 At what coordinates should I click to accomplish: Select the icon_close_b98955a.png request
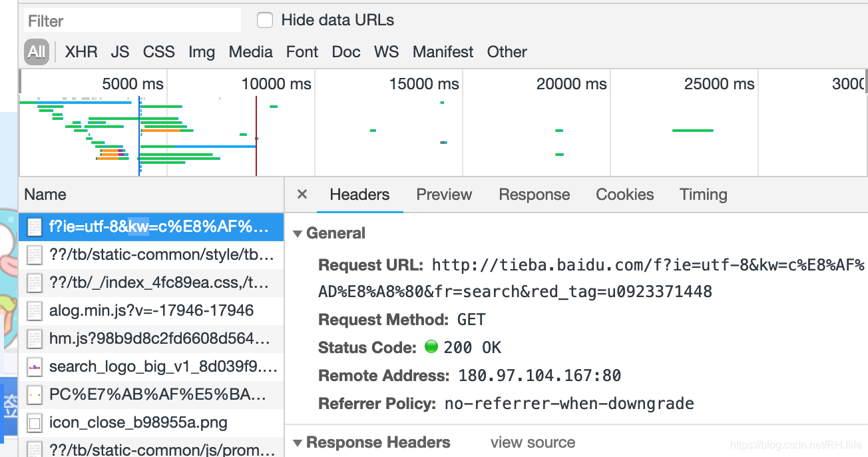pyautogui.click(x=151, y=422)
